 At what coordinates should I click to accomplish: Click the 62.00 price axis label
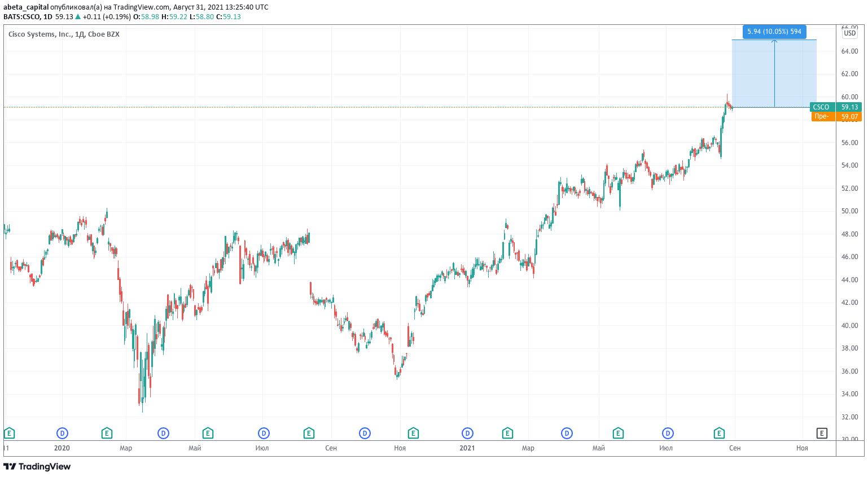849,74
